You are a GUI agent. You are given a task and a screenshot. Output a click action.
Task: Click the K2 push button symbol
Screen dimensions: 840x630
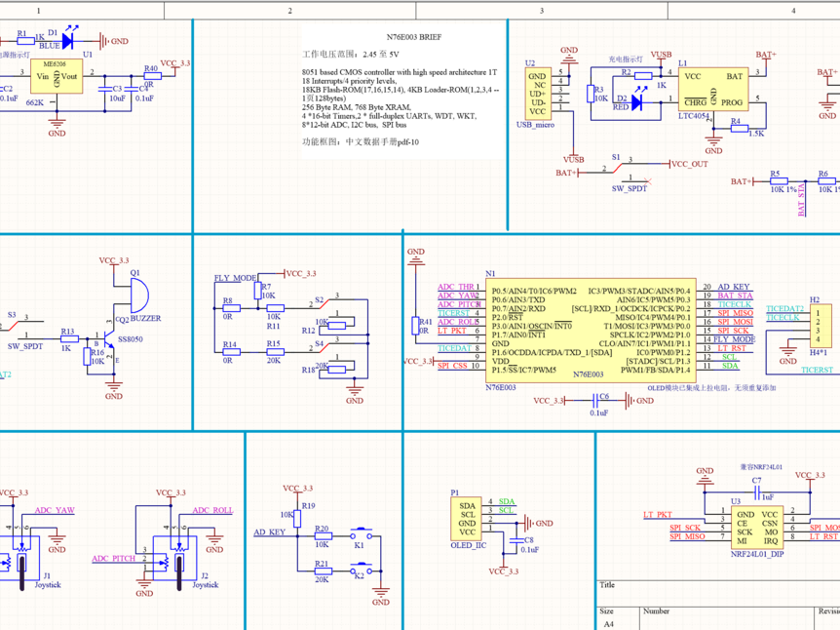[x=362, y=570]
